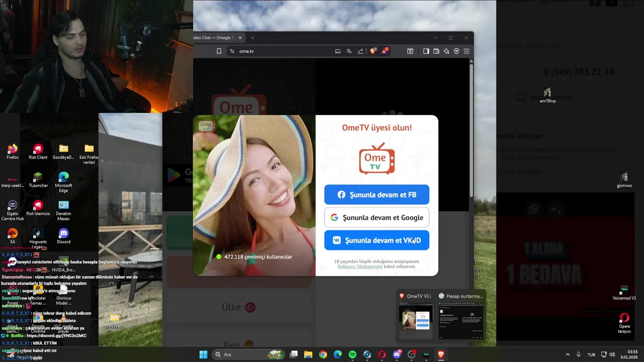Close the Video Chat — Omegle tab
Image resolution: width=644 pixels, height=362 pixels.
(240, 38)
